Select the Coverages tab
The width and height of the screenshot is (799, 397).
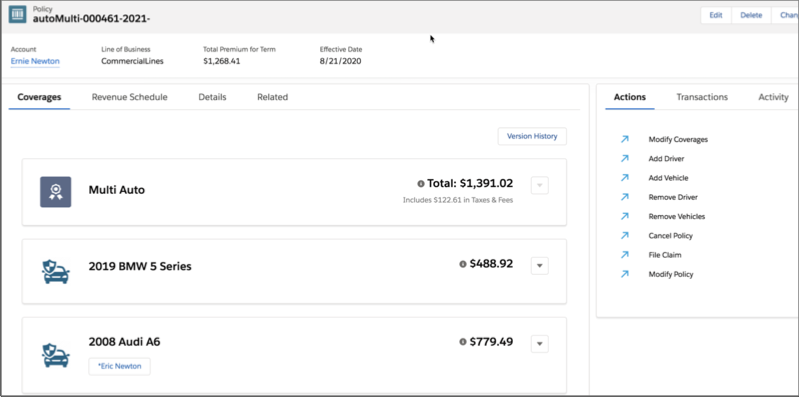point(39,97)
